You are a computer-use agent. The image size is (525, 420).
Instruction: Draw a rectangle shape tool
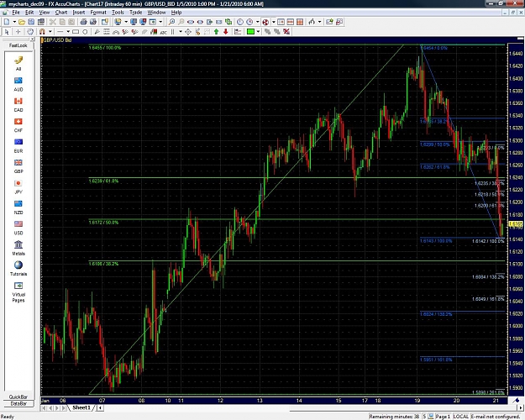[x=76, y=31]
